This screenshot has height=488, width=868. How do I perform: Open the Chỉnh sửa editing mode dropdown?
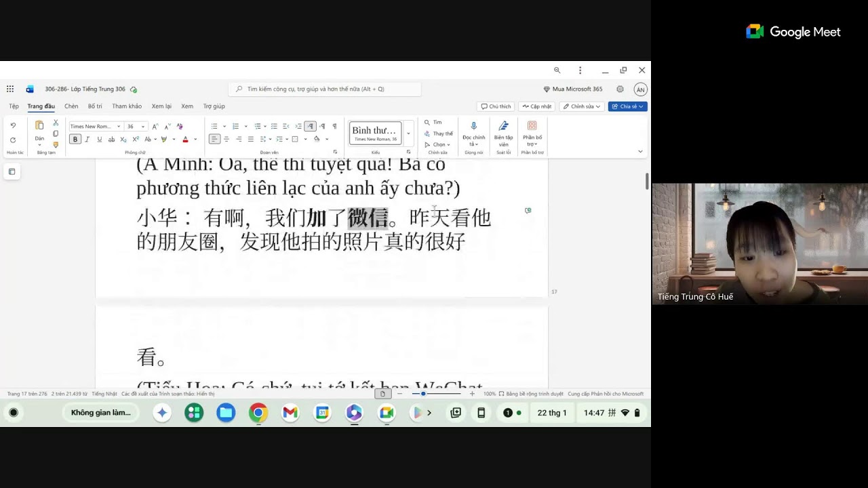pos(582,106)
